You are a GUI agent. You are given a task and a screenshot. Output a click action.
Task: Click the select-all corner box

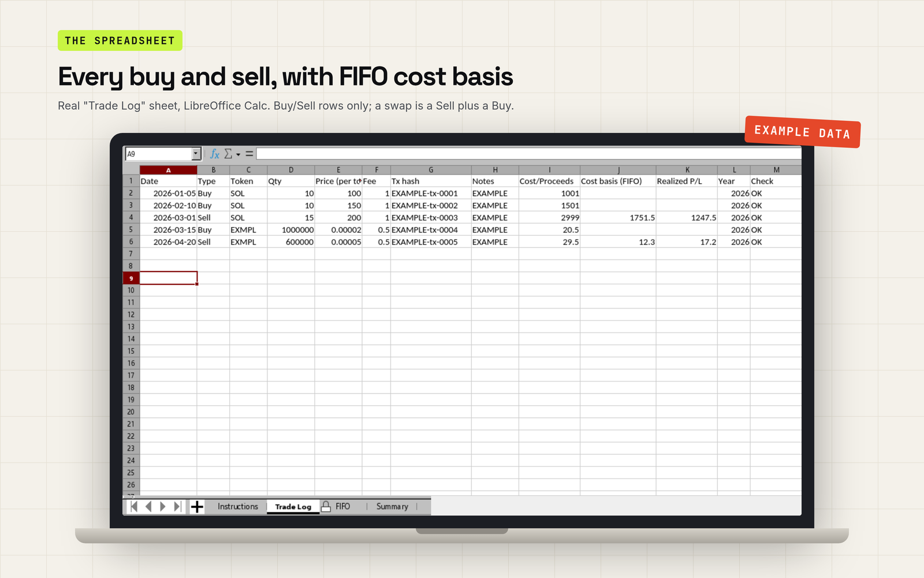[x=131, y=170]
